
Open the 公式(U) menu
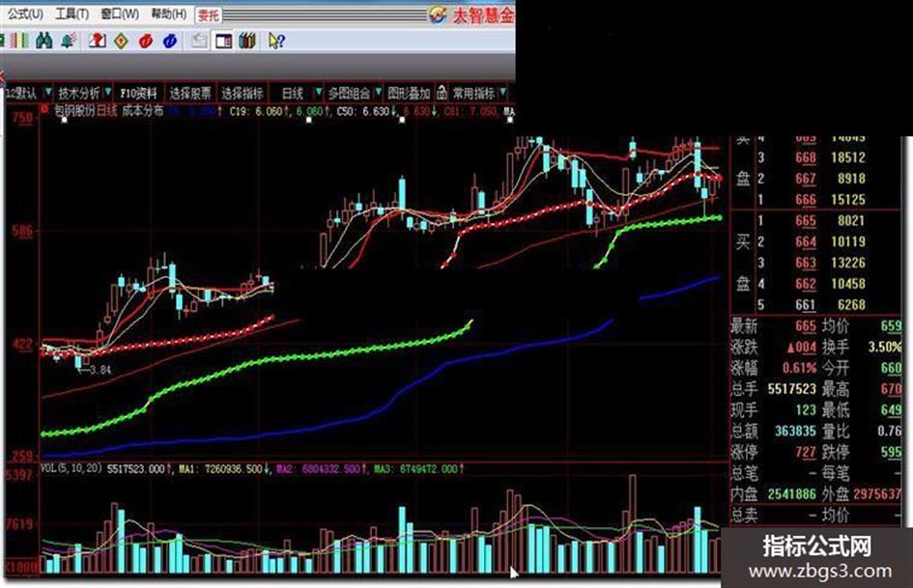point(25,14)
